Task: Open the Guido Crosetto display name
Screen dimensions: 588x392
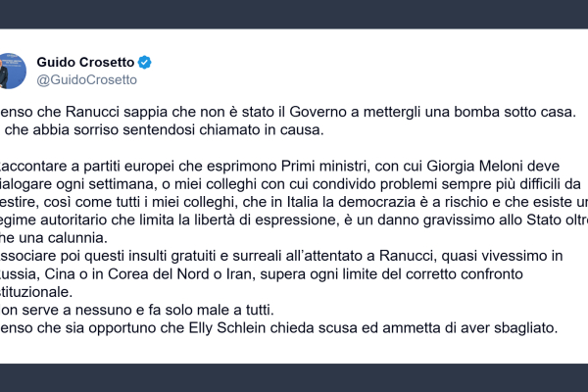Action: (84, 63)
